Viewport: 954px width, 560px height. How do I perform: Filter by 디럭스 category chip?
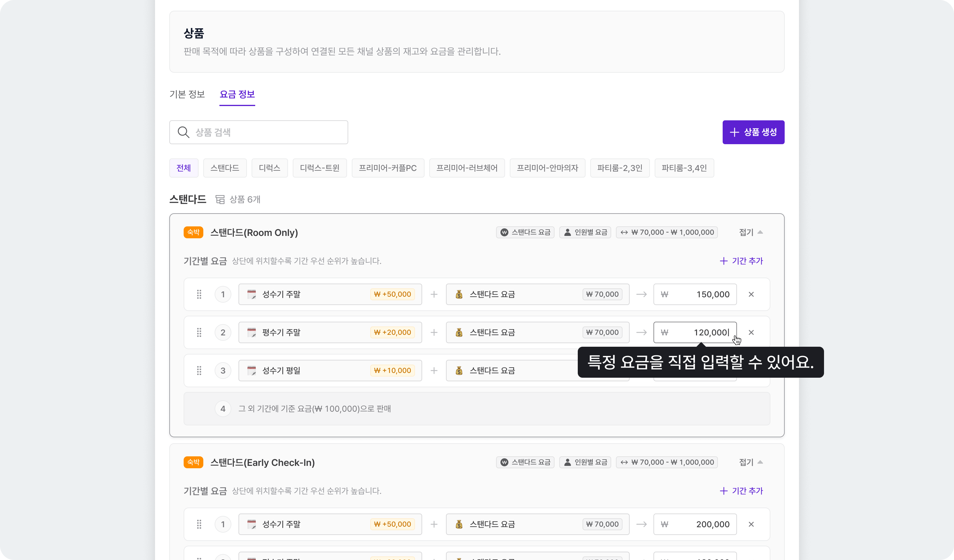click(270, 168)
